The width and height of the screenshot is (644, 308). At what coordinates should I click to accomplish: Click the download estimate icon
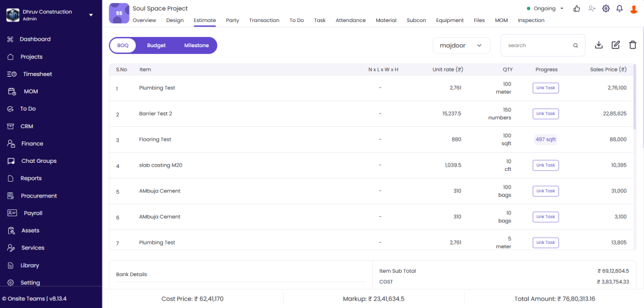599,45
